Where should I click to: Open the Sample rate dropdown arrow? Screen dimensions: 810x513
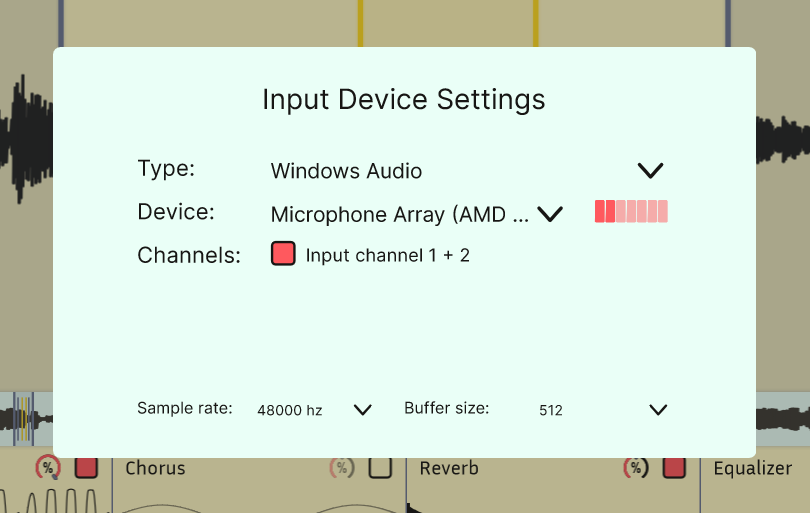pyautogui.click(x=363, y=410)
